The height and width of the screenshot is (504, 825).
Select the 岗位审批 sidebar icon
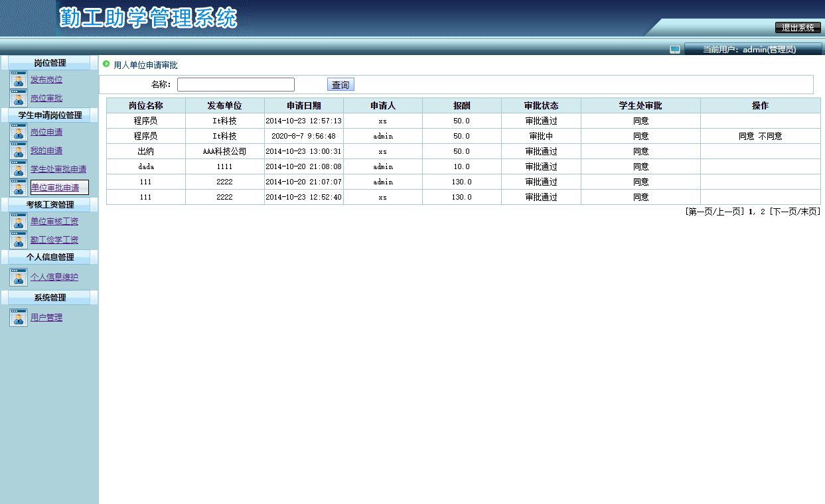click(19, 97)
